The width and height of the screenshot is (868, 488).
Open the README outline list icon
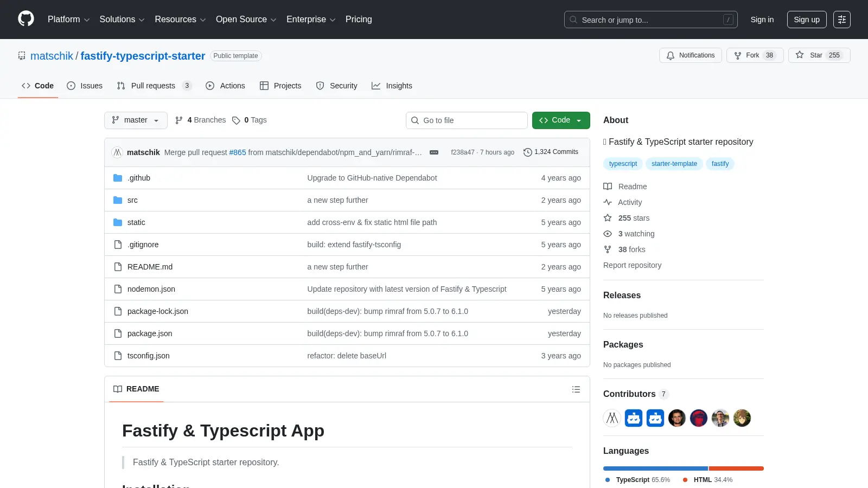576,389
